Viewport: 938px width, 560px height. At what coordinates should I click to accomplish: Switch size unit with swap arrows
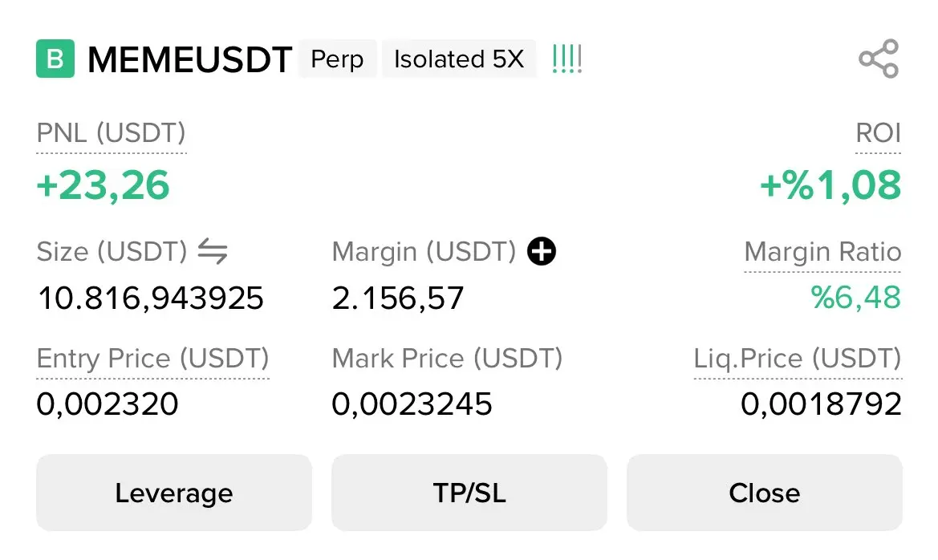coord(213,251)
